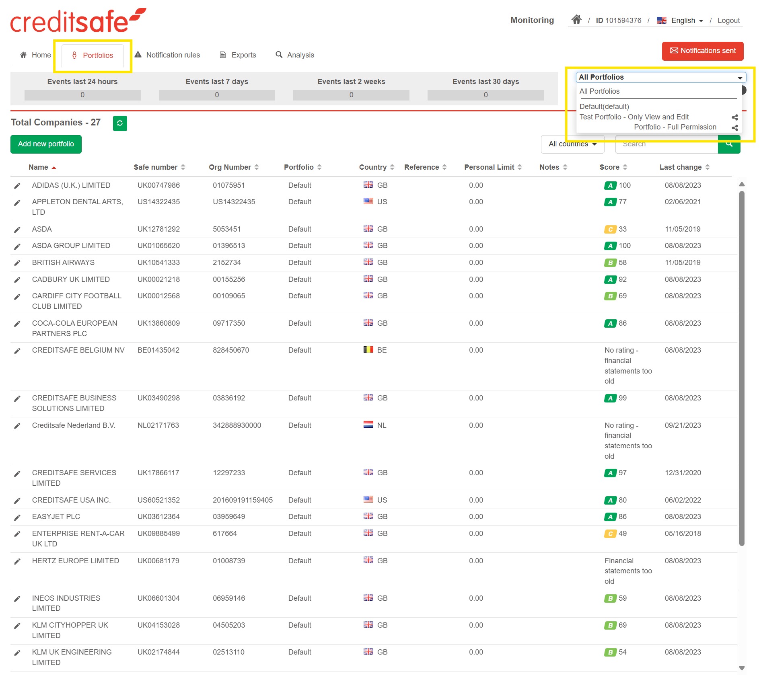Click into the company Search field
This screenshot has width=759, height=700.
pos(666,144)
